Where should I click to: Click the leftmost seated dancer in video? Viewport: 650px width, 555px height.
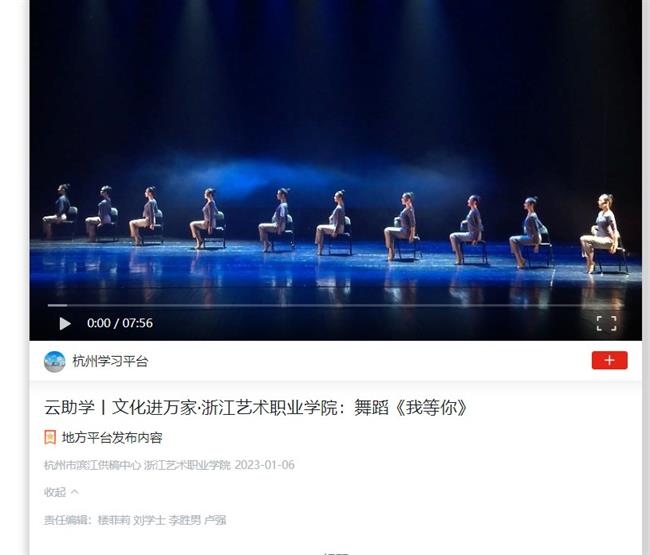click(x=58, y=211)
